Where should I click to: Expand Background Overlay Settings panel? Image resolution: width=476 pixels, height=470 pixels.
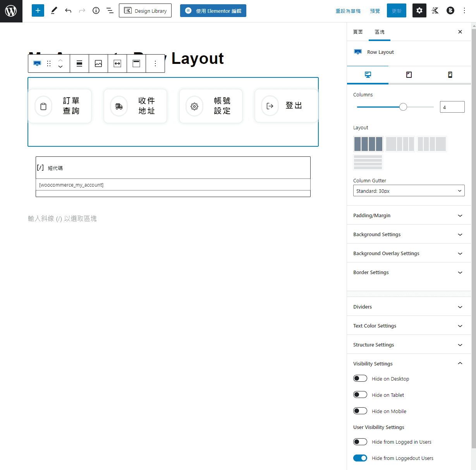tap(409, 253)
